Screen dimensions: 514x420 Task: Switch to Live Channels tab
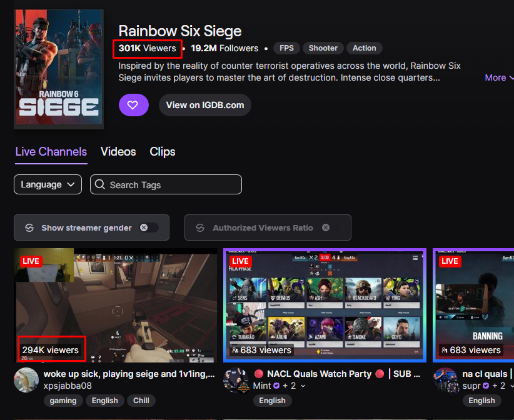(x=51, y=152)
